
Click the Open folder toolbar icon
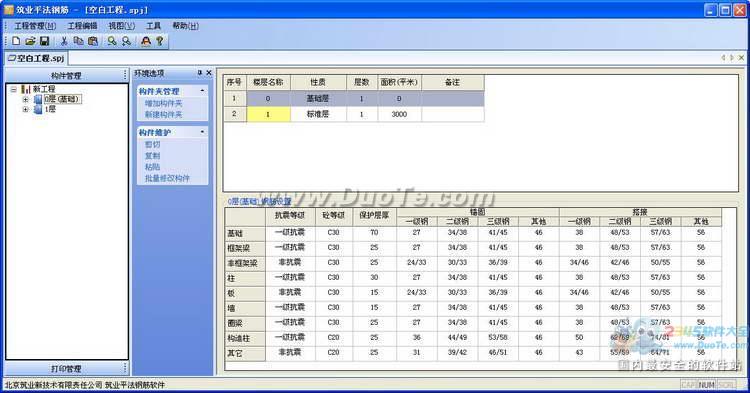[30, 41]
